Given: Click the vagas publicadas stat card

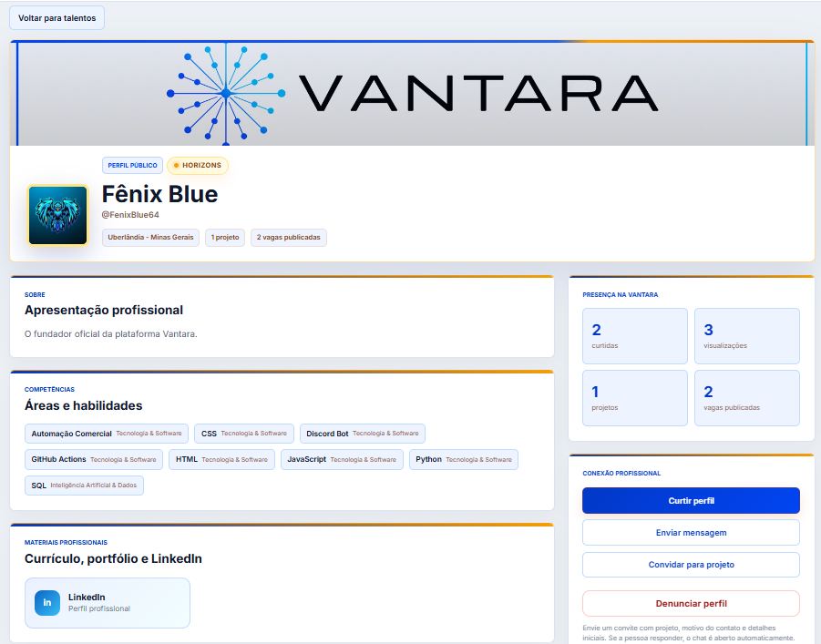Looking at the screenshot, I should tap(747, 398).
